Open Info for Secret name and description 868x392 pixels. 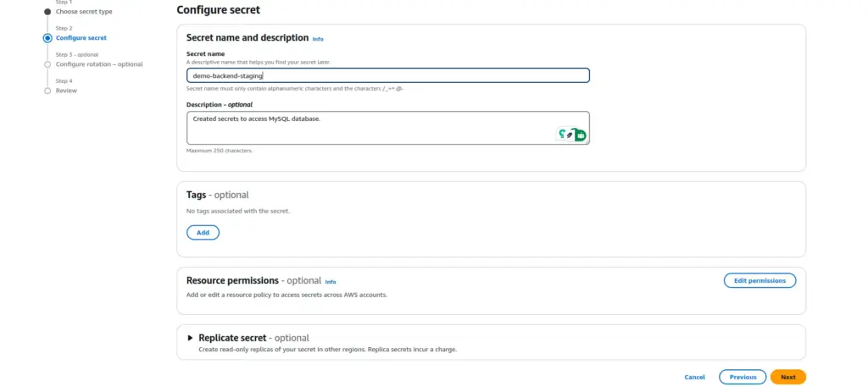pyautogui.click(x=318, y=39)
